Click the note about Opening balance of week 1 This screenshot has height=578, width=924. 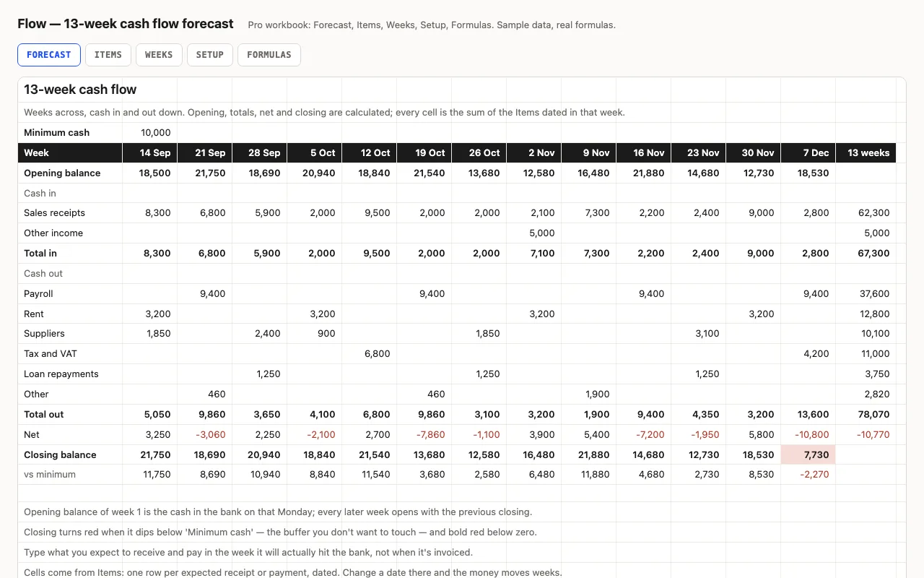coord(278,512)
